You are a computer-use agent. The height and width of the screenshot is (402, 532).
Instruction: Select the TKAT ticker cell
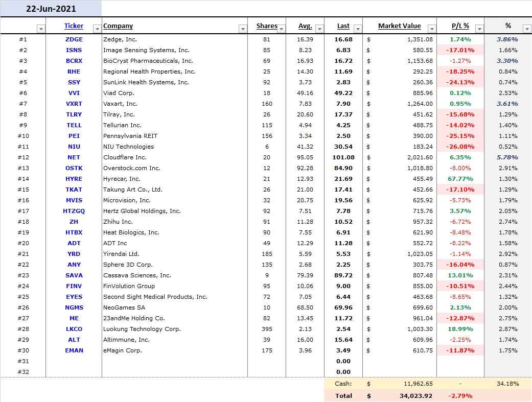74,190
